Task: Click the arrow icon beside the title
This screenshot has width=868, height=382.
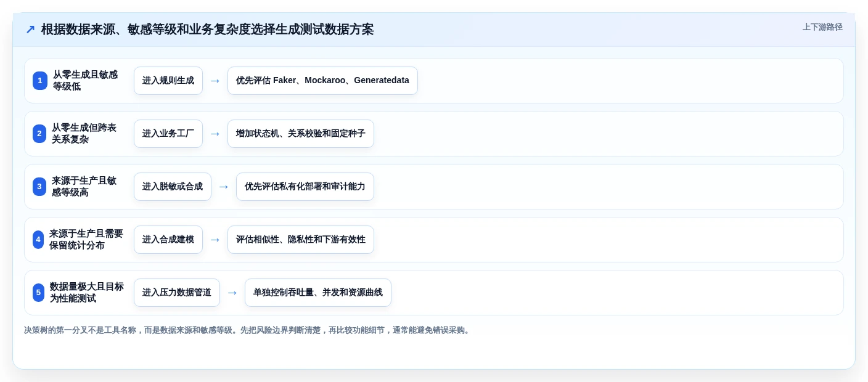Action: click(30, 30)
